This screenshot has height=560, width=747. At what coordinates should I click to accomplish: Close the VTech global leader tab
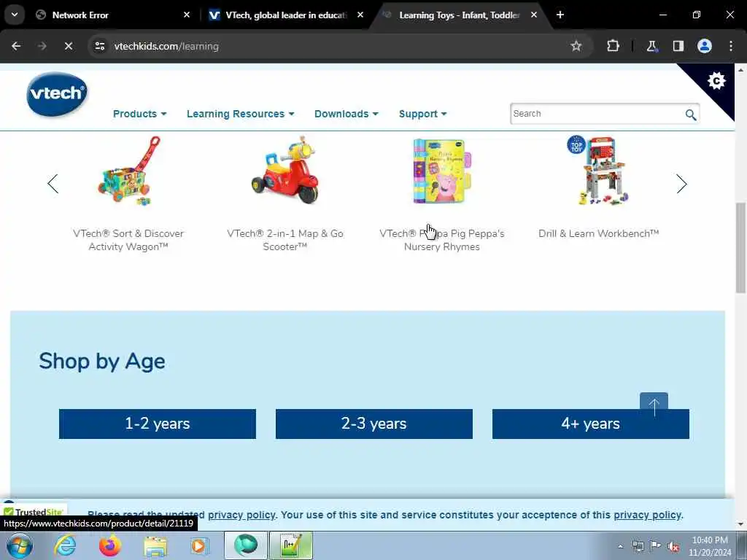coord(360,15)
